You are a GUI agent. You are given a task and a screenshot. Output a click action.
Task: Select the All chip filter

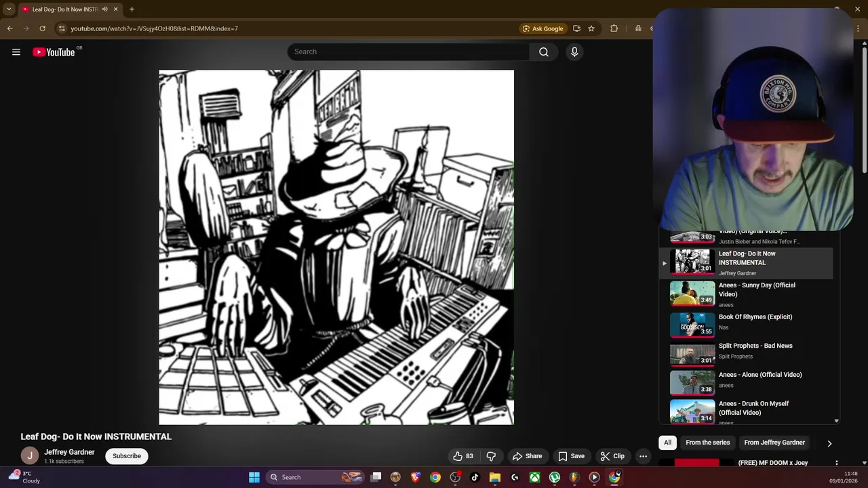(x=667, y=443)
